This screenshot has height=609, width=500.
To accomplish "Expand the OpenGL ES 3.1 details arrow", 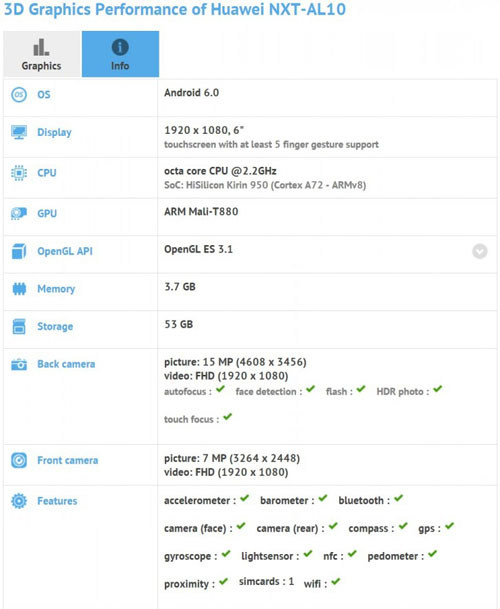I will point(480,251).
